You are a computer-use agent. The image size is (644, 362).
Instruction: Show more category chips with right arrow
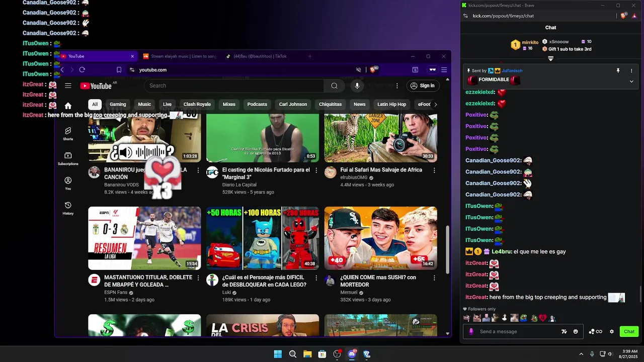[435, 104]
